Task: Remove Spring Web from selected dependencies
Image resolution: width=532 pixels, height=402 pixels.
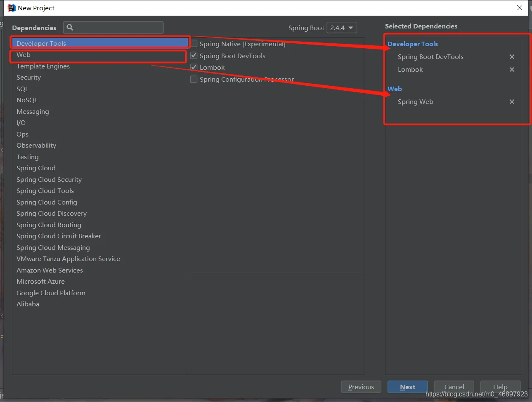Action: click(x=512, y=102)
